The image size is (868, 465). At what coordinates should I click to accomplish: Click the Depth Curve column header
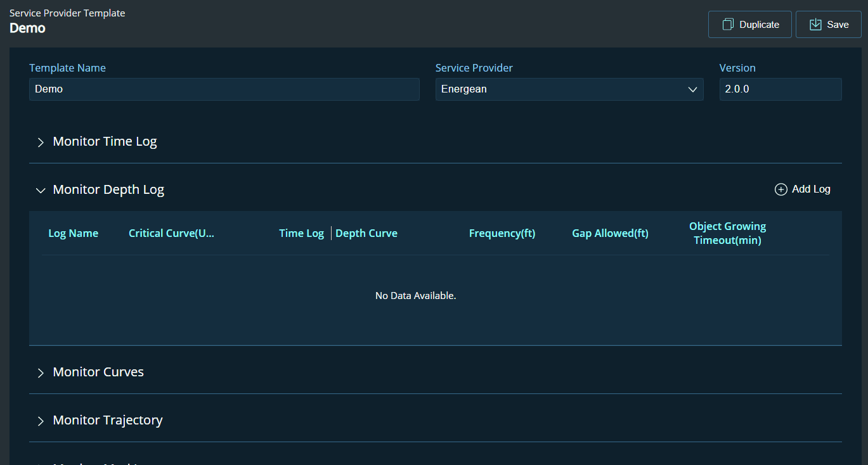coord(366,233)
